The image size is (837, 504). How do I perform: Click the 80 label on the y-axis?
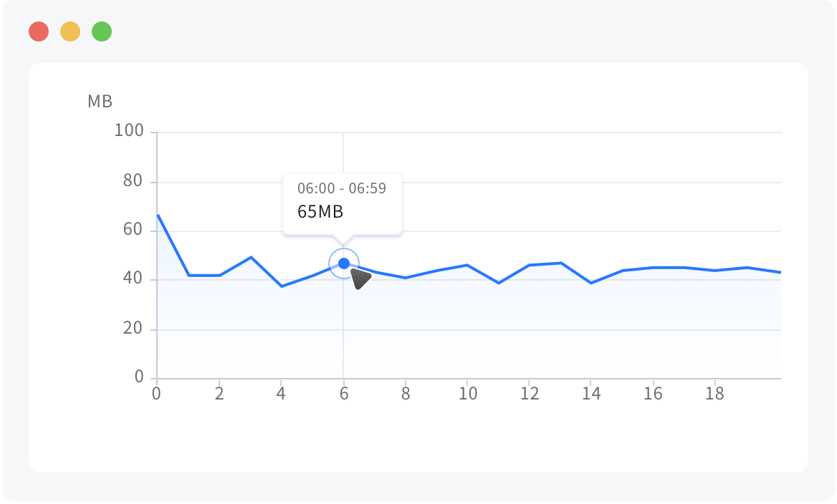click(x=133, y=181)
